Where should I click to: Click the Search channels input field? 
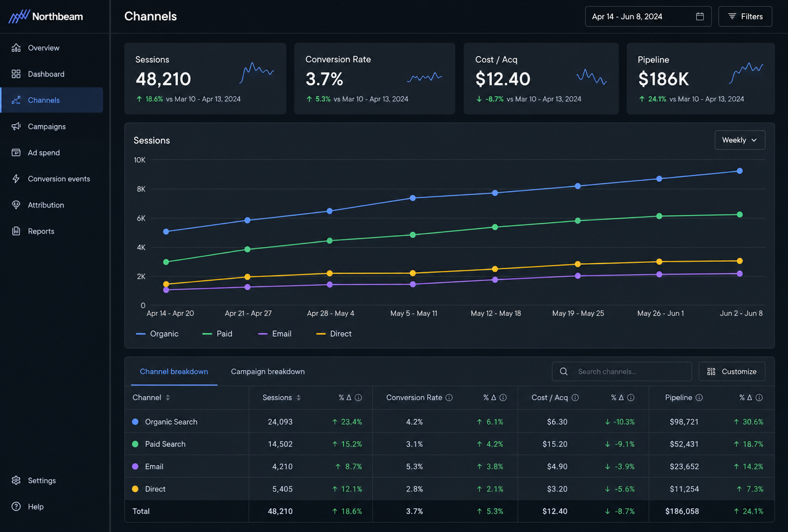pyautogui.click(x=622, y=372)
